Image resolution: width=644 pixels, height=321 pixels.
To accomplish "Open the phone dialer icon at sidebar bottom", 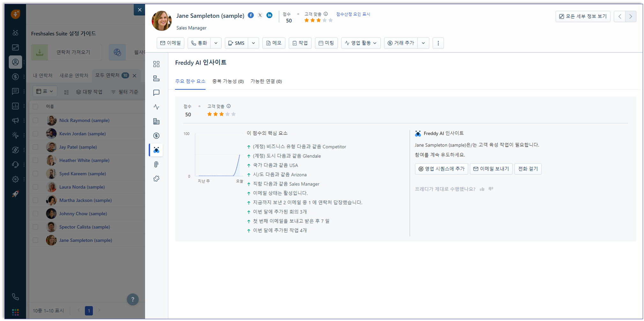I will tap(15, 297).
